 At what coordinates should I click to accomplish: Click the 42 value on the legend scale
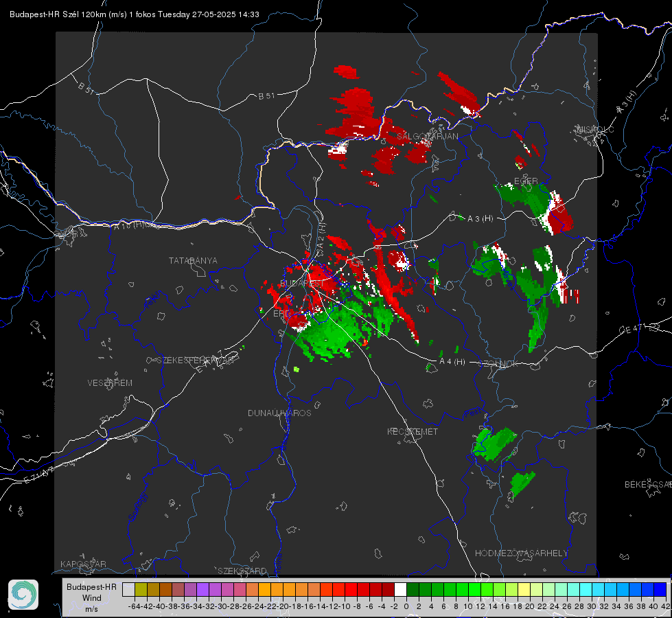pyautogui.click(x=665, y=606)
